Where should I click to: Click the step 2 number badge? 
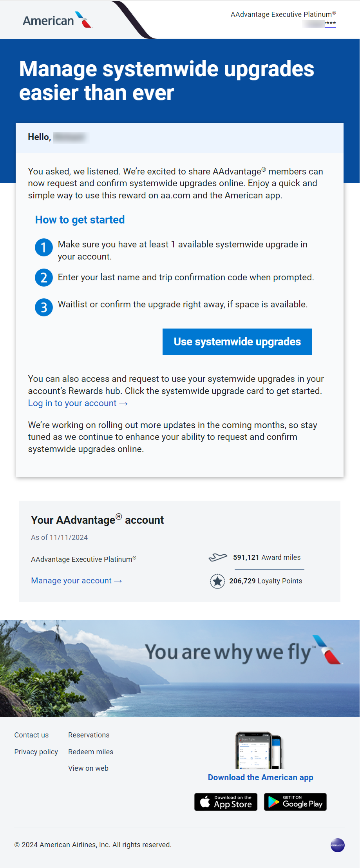click(44, 278)
